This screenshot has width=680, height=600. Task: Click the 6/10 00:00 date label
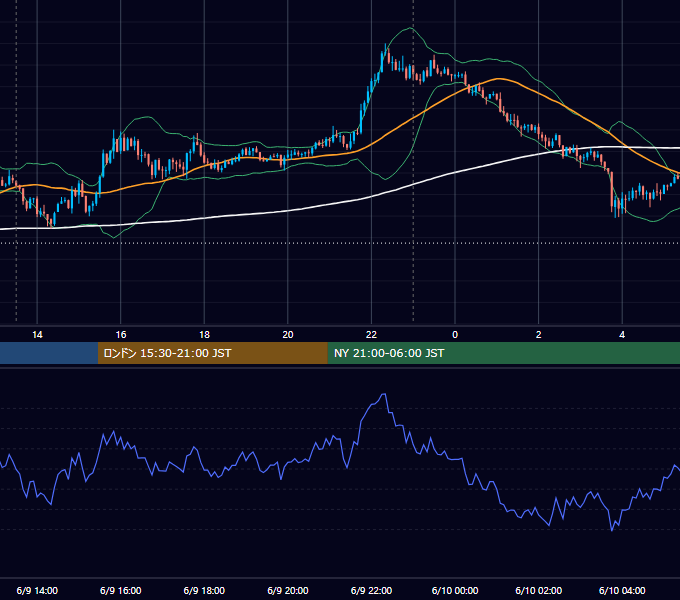point(455,590)
